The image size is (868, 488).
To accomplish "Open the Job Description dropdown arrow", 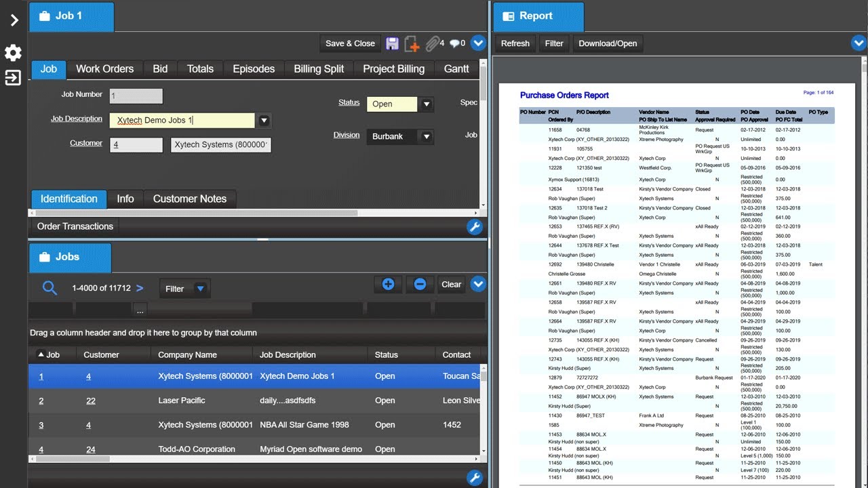I will coord(264,121).
